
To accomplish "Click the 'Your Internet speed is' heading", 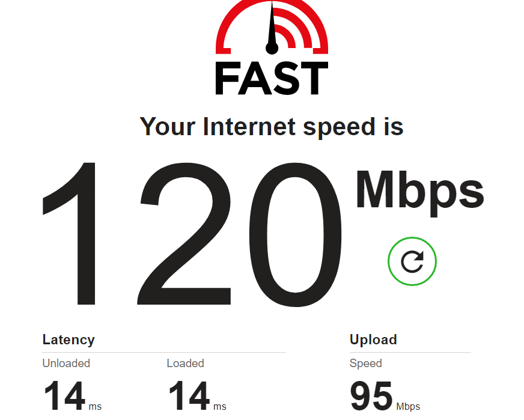I will coord(272,127).
